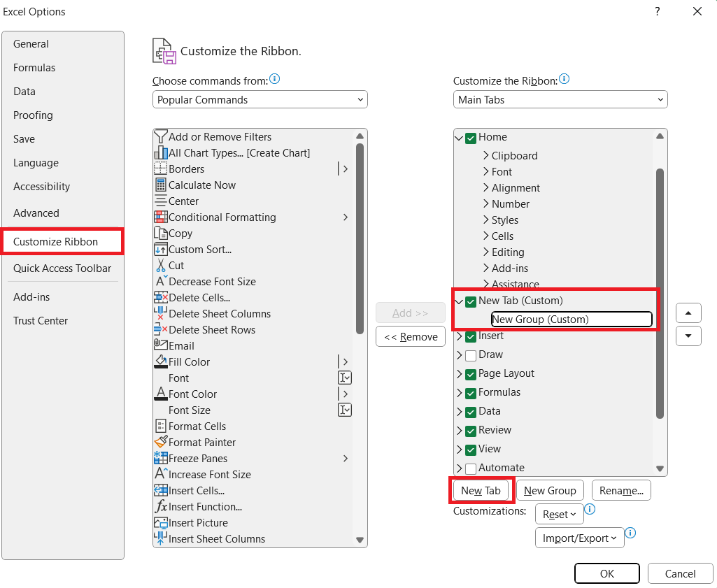Open the help question mark button
The image size is (717, 588).
657,11
